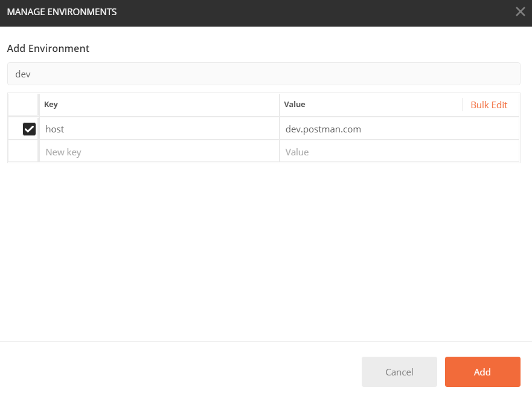Click the empty Value field in the new row
The width and height of the screenshot is (532, 396).
[x=399, y=152]
